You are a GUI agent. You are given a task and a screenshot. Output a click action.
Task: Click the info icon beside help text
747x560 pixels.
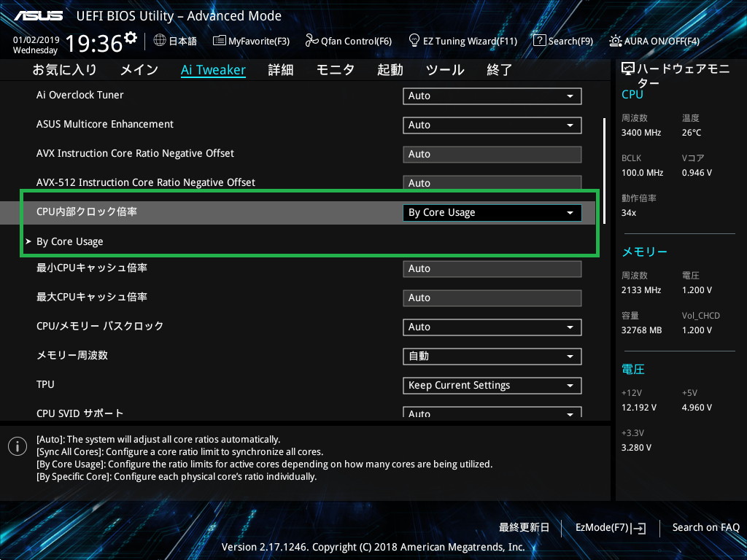coord(18,446)
